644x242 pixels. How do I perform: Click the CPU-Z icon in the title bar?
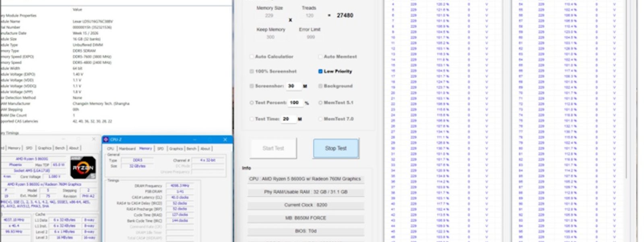tap(106, 140)
